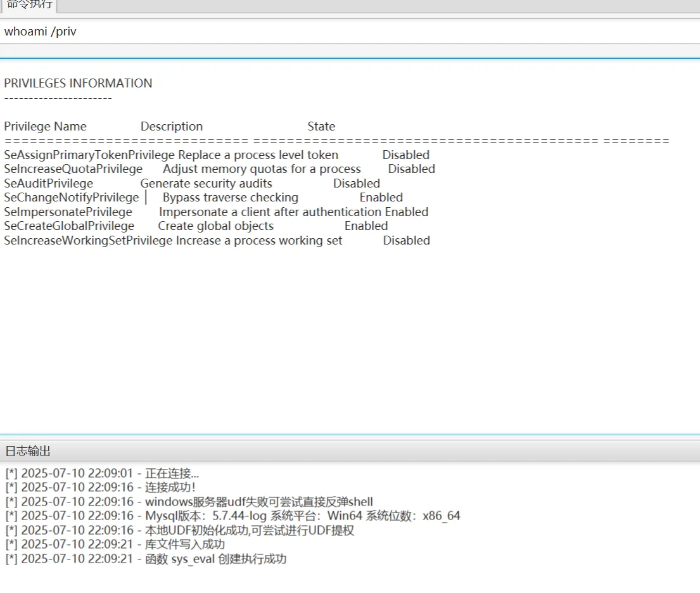Click the 日志输出 panel header

pyautogui.click(x=28, y=451)
